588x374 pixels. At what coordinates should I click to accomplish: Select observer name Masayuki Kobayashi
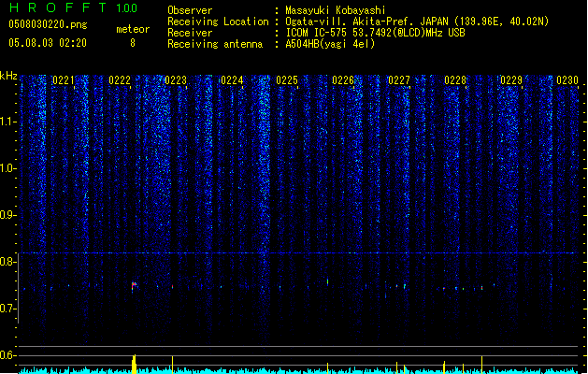point(336,10)
